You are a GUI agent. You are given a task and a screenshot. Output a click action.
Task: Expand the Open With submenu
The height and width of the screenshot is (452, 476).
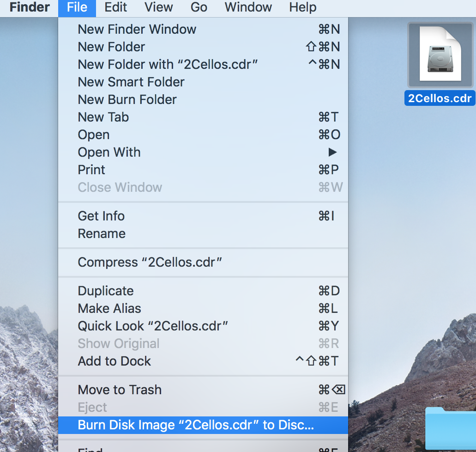[x=203, y=153]
